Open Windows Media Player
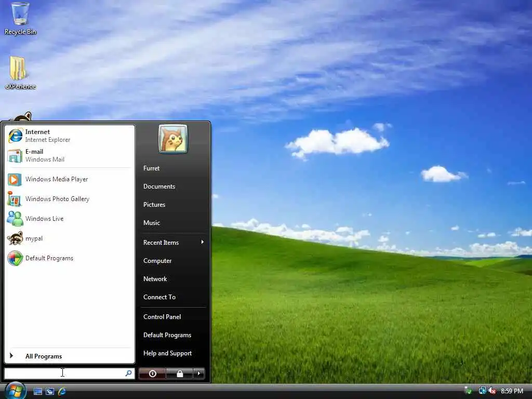Screen dimensions: 532x399 point(70,179)
